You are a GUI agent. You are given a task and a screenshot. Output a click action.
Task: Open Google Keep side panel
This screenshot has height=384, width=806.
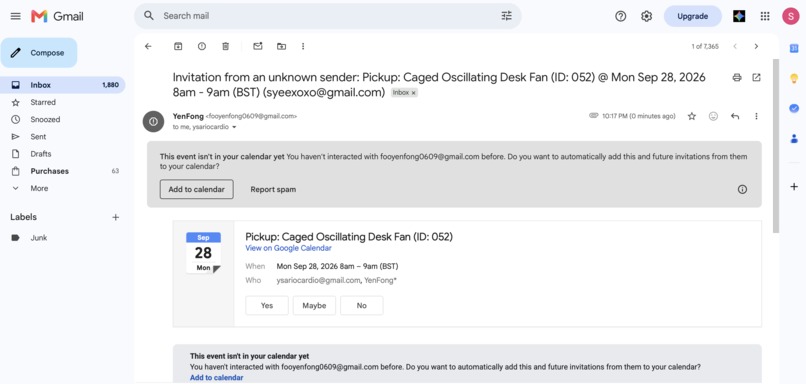(794, 78)
